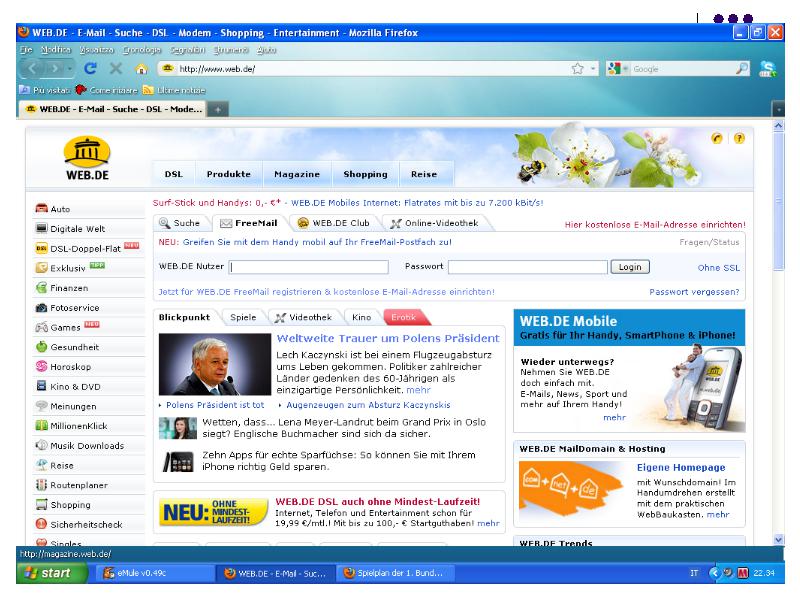Switch to the Suche tab
Image resolution: width=800 pixels, height=600 pixels.
179,223
